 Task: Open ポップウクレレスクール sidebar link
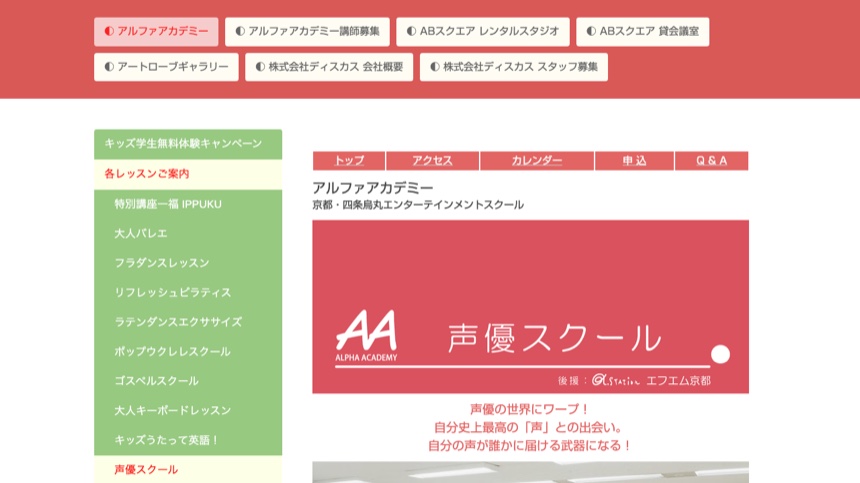[x=188, y=352]
